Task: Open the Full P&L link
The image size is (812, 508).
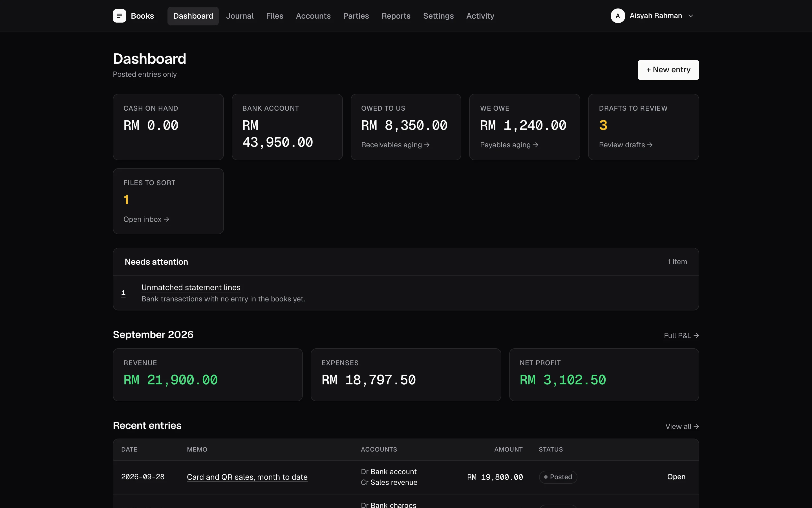Action: (681, 336)
